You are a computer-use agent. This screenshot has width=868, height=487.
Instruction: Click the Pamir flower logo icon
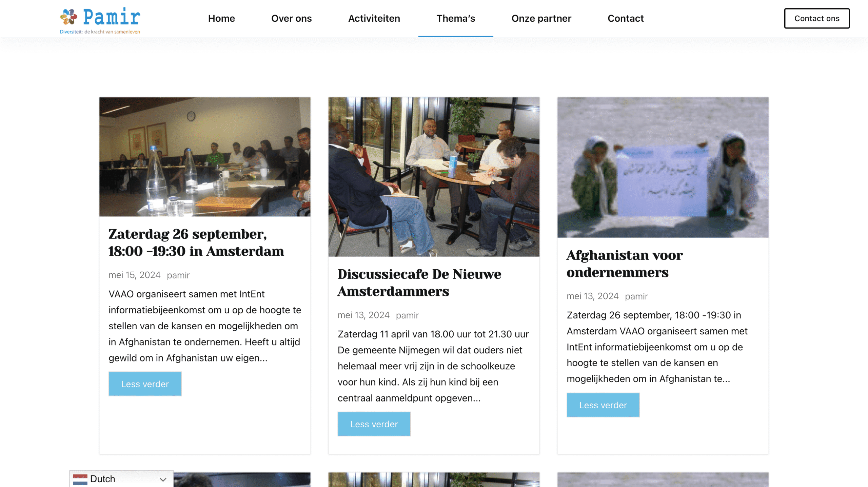69,17
